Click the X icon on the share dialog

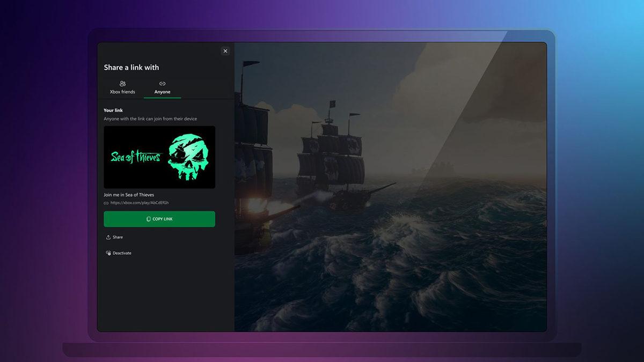click(225, 51)
